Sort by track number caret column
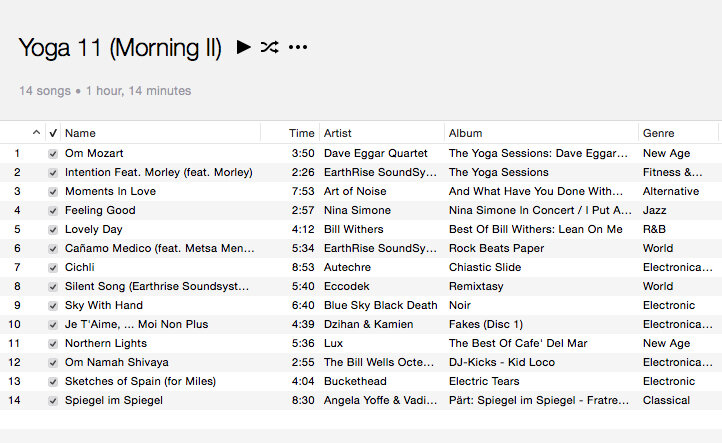This screenshot has height=443, width=722. pos(36,133)
